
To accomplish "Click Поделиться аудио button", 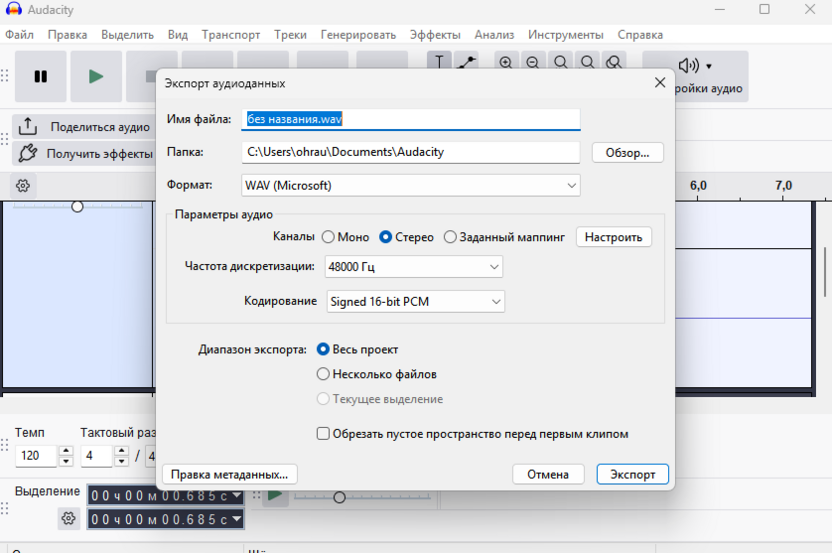I will click(85, 127).
